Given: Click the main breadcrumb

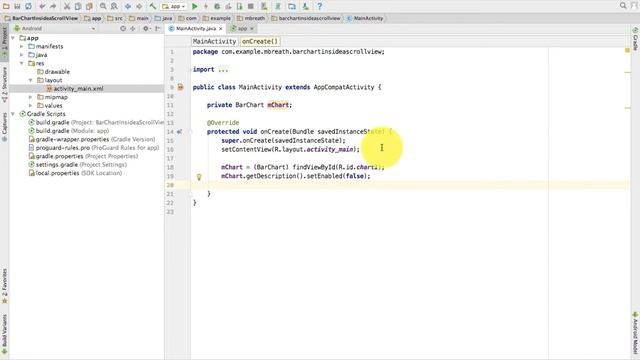Looking at the screenshot, I should pos(139,18).
